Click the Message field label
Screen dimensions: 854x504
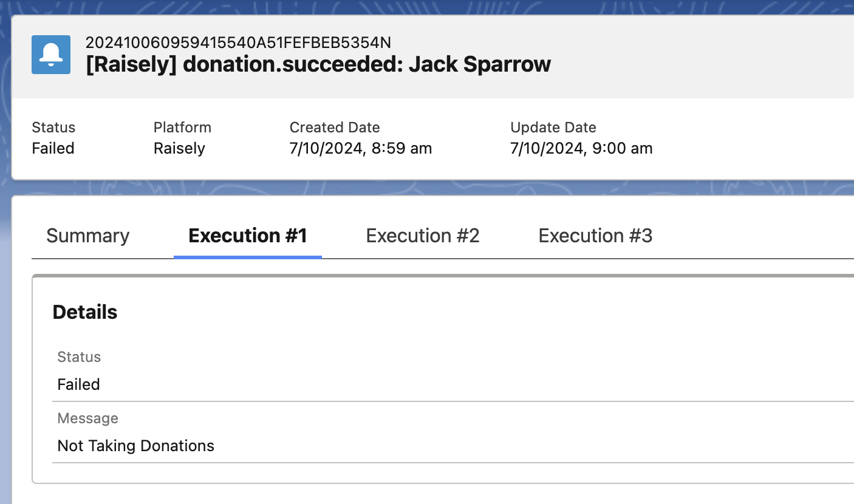[x=87, y=418]
